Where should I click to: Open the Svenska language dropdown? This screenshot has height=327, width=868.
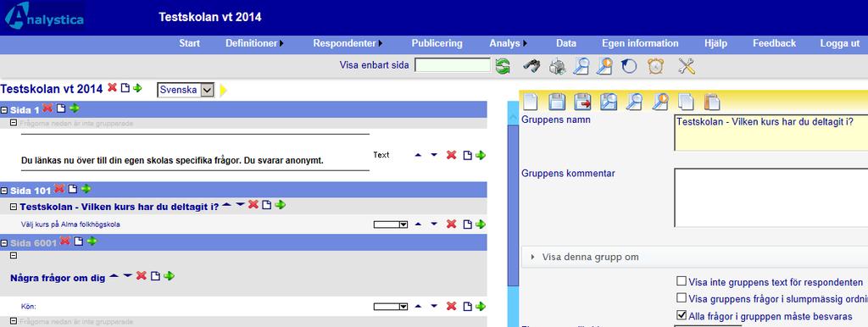186,90
